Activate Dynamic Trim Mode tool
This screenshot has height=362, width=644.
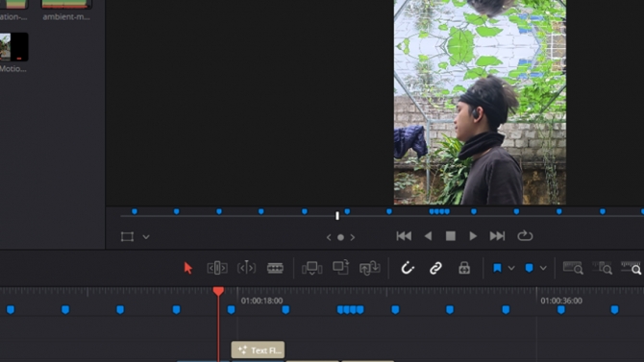point(246,268)
